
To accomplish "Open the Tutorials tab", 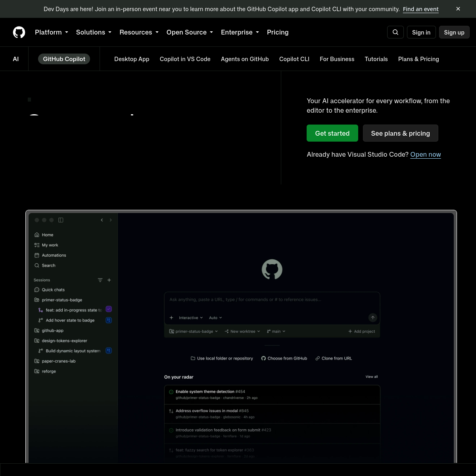I will 376,59.
